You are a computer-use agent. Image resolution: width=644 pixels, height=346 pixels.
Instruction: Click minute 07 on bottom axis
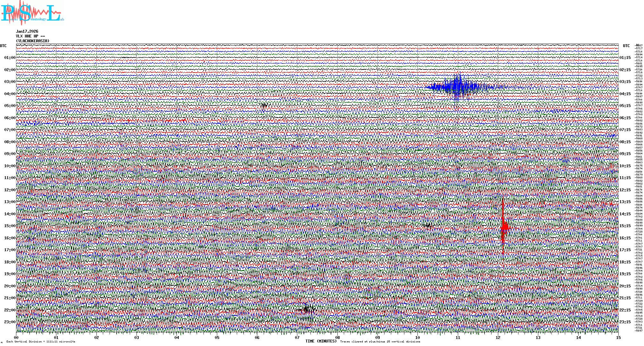pyautogui.click(x=297, y=337)
